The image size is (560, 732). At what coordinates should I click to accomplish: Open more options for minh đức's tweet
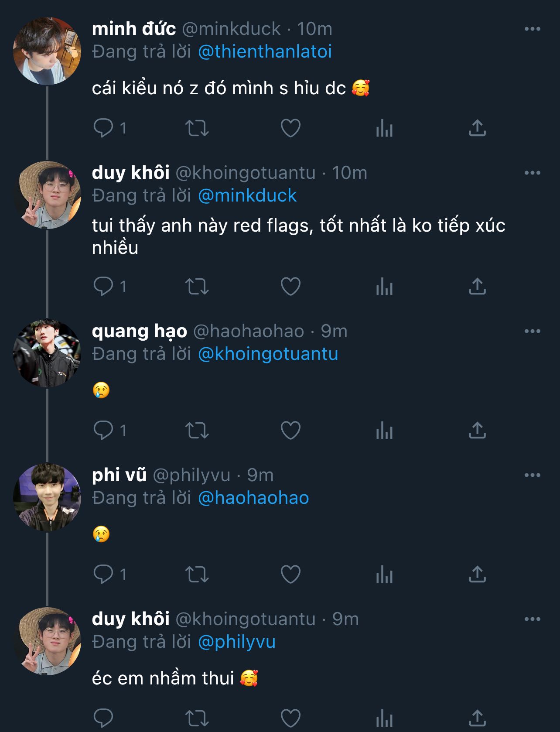coord(532,29)
